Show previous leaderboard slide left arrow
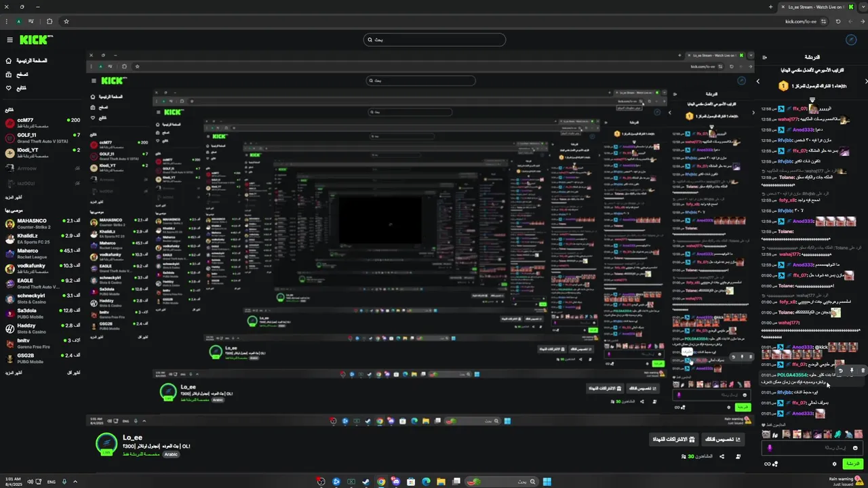The image size is (868, 488). (x=758, y=81)
